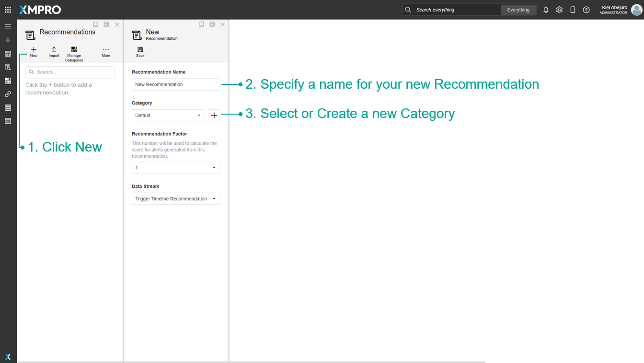Open the More options menu

tap(106, 52)
